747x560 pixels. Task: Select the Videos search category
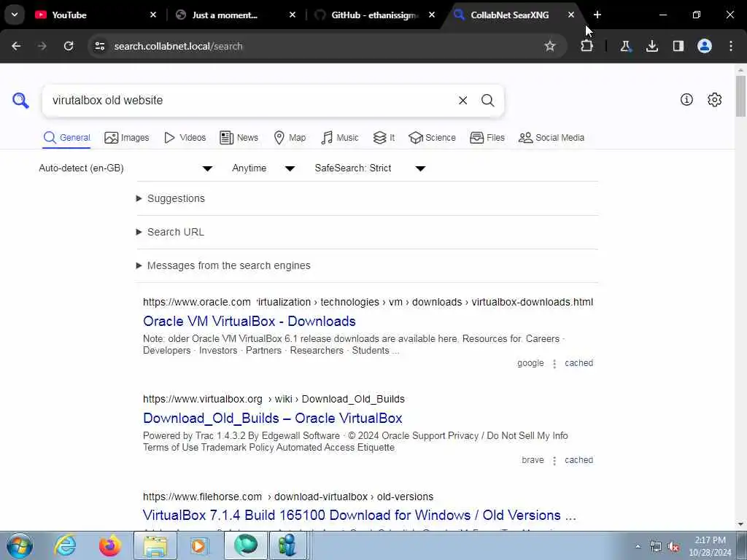(x=185, y=138)
